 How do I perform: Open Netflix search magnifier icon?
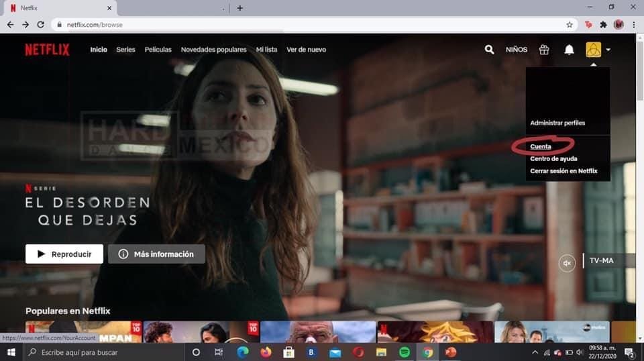pos(489,50)
